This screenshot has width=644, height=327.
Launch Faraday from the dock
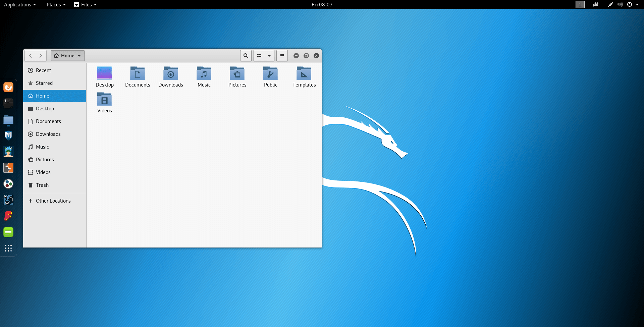click(x=8, y=216)
